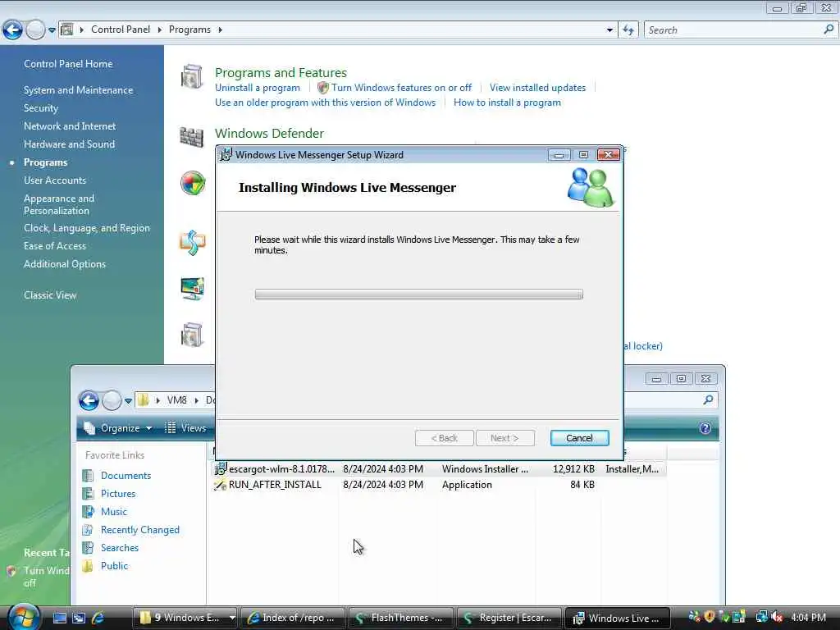The width and height of the screenshot is (840, 630).
Task: Click the monitor gadgets category icon
Action: (x=192, y=289)
